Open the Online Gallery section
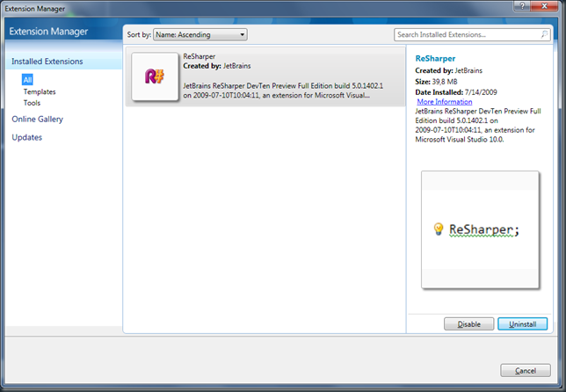Image resolution: width=566 pixels, height=392 pixels. 38,120
